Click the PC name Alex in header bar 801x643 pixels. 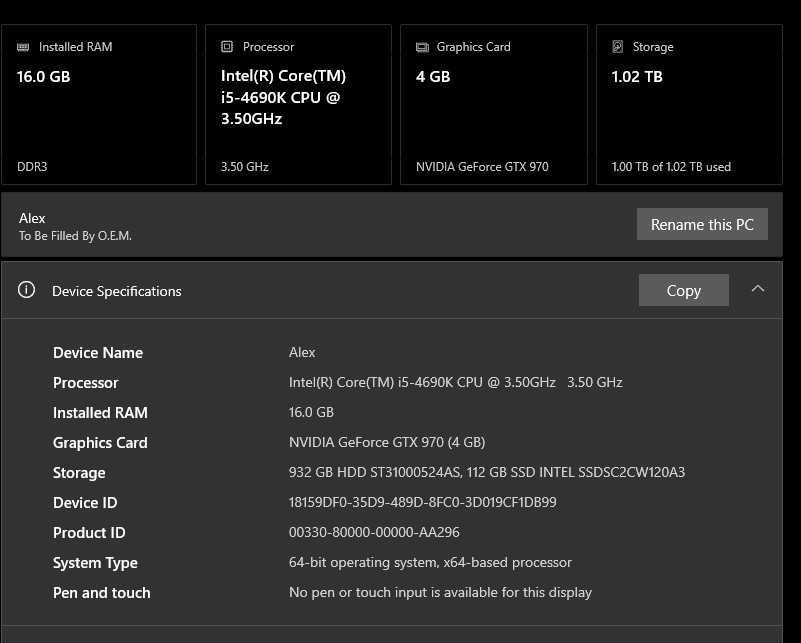pos(32,218)
